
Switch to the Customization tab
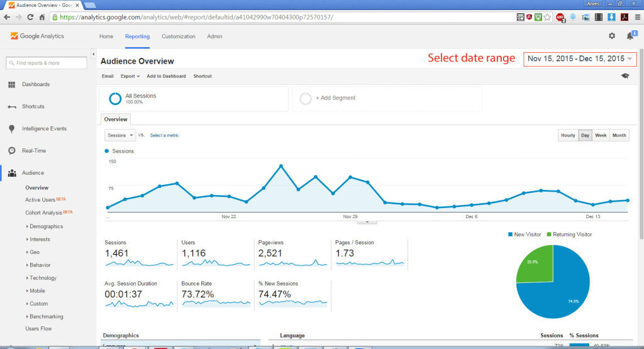[x=179, y=36]
